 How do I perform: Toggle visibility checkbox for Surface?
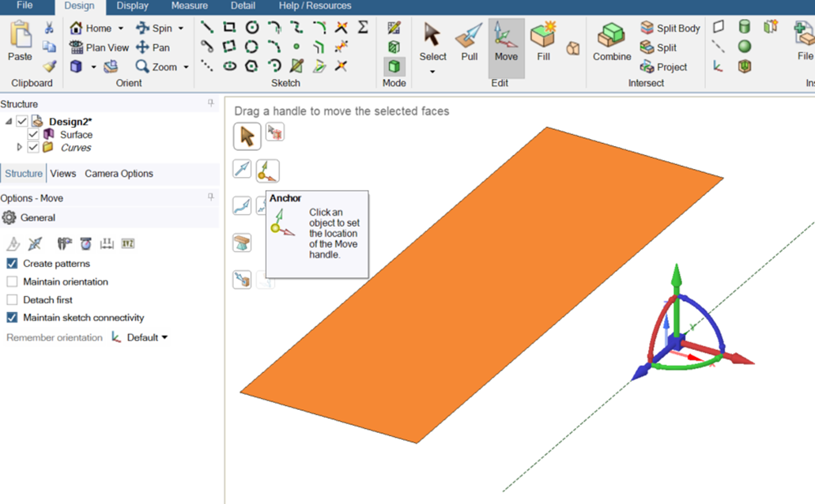pos(33,134)
